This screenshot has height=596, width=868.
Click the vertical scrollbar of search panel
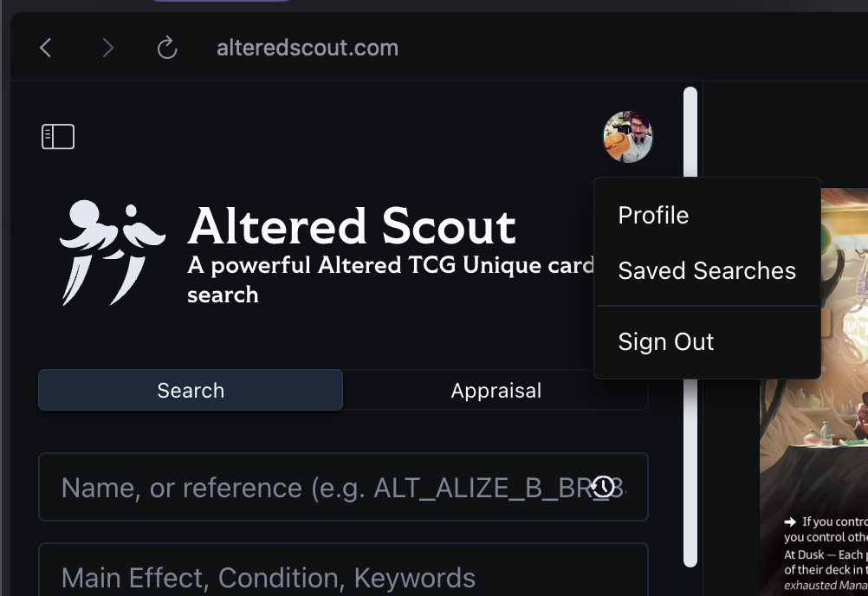coord(690,327)
